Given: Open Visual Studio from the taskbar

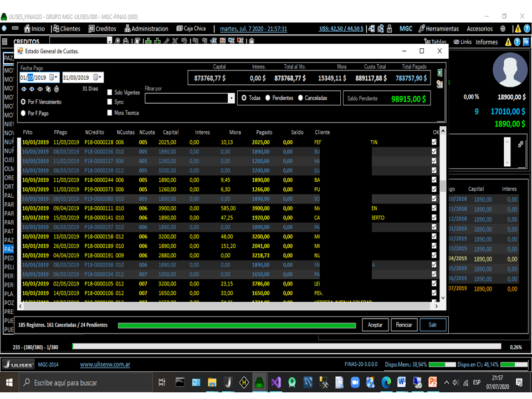Looking at the screenshot, I should (276, 382).
